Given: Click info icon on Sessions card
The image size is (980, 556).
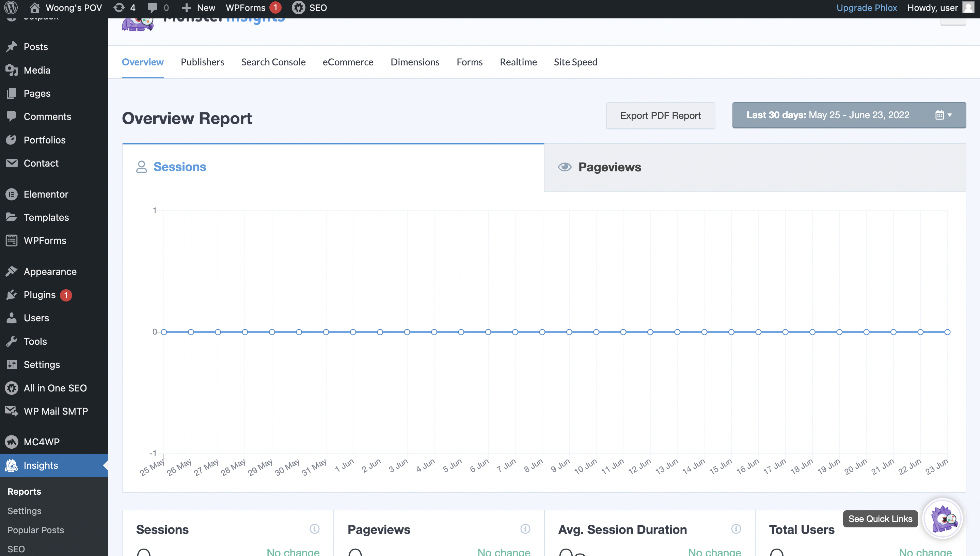Looking at the screenshot, I should (314, 529).
